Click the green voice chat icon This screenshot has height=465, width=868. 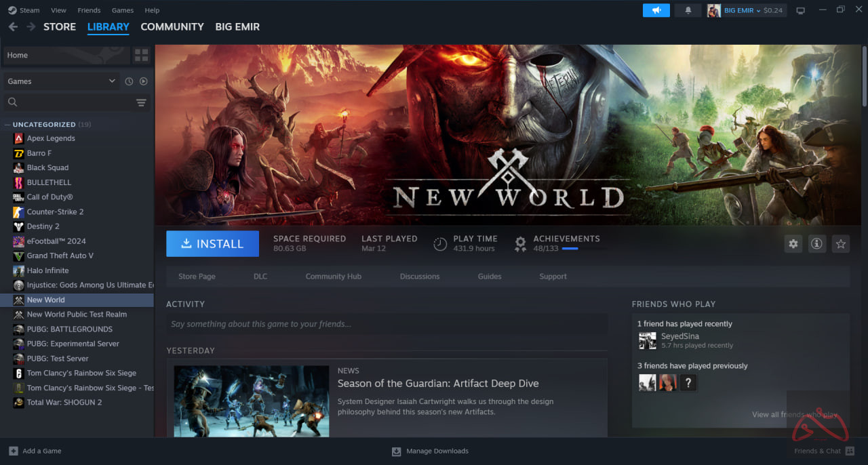pos(656,10)
